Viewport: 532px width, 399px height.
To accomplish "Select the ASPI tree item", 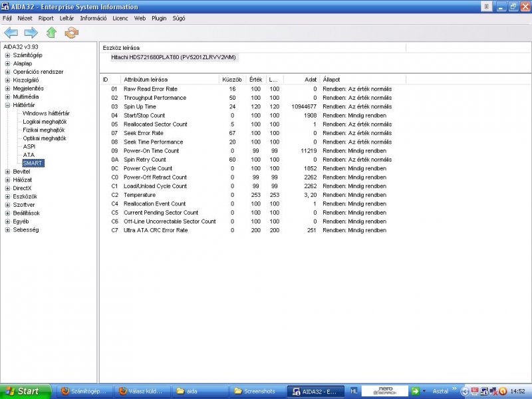I will 29,146.
